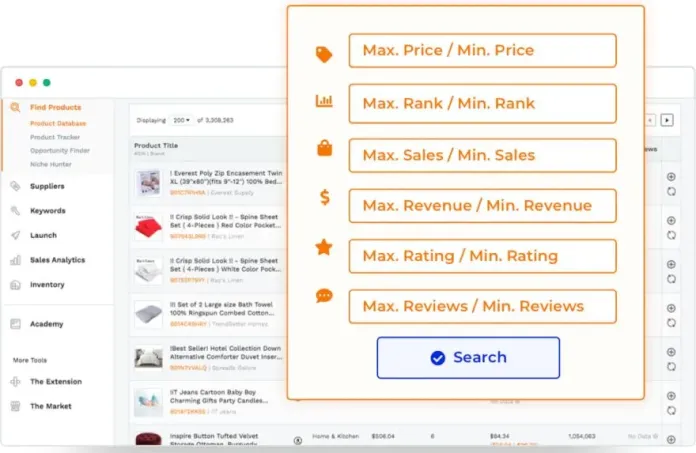This screenshot has width=696, height=453.
Task: Select Niche Hunter submenu item
Action: [x=51, y=164]
